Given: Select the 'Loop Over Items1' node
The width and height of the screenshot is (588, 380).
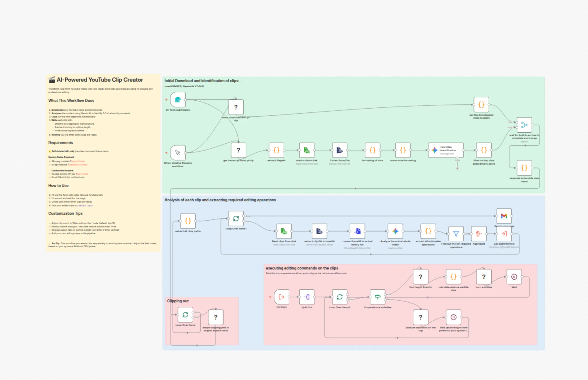Looking at the screenshot, I should click(x=236, y=218).
